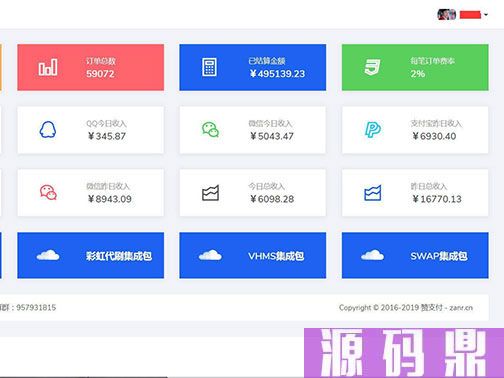504x378 pixels.
Task: Click the PayPal-style Alipay icon
Action: tap(373, 130)
